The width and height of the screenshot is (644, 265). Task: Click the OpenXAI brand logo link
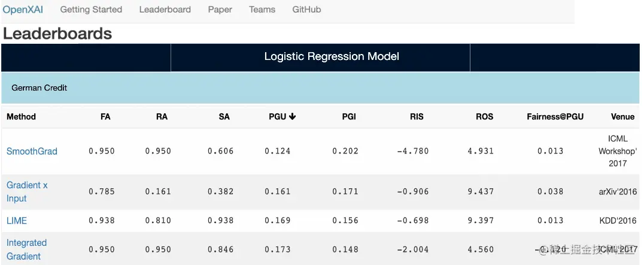pos(23,10)
